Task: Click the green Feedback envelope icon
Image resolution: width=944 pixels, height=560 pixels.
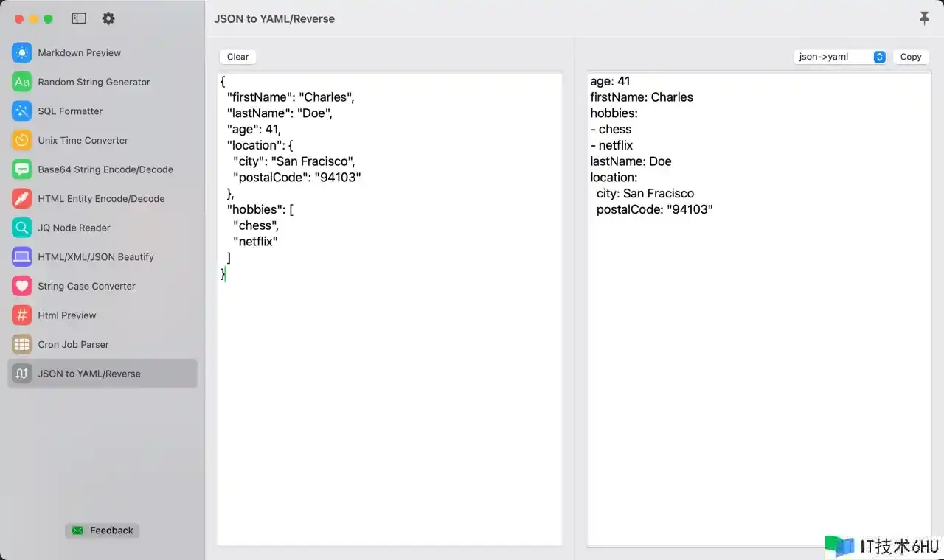Action: 77,531
